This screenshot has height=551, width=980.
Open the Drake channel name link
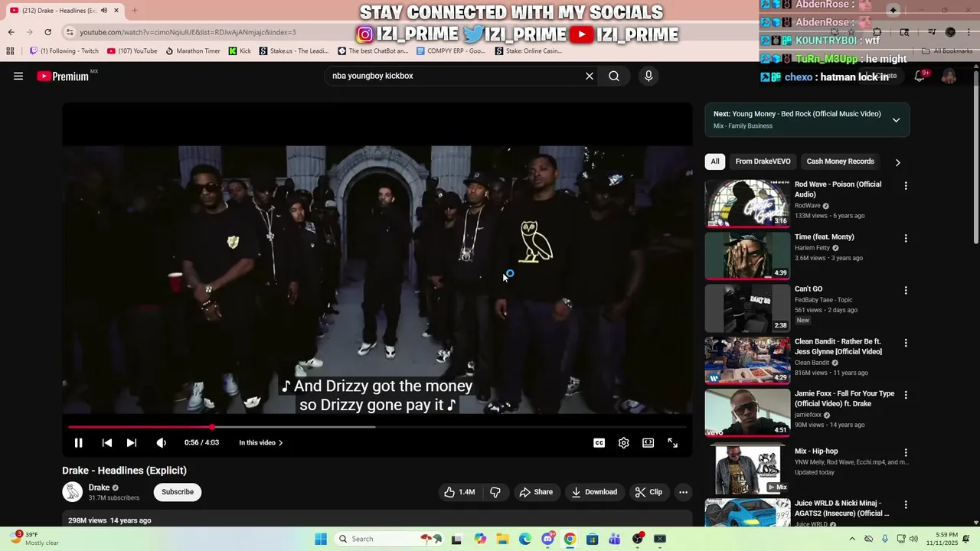click(x=99, y=487)
